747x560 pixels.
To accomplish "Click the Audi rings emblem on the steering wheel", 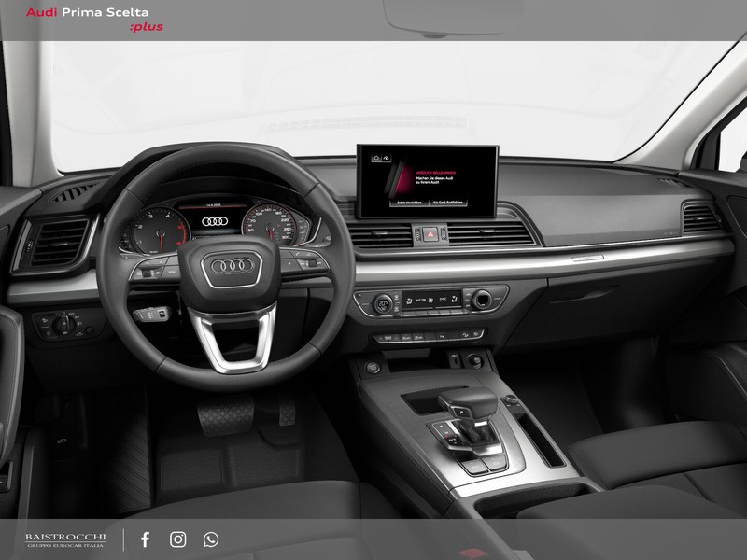I will [233, 266].
